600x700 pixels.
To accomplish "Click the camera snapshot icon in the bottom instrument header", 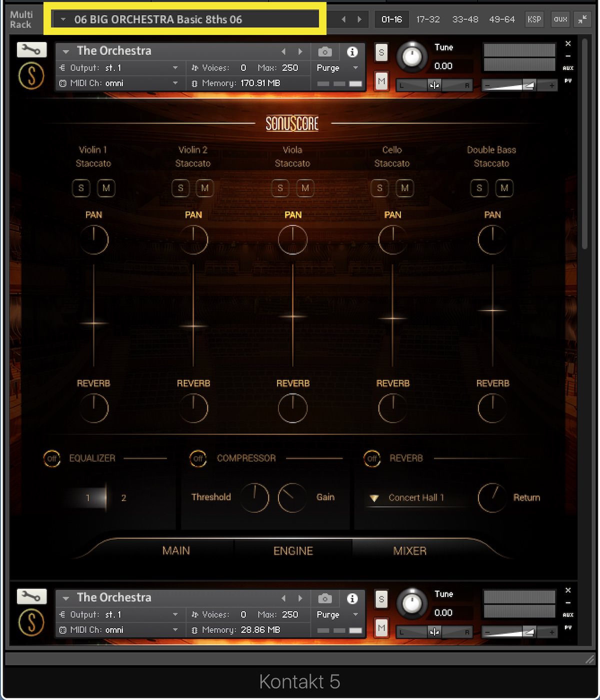I will 325,598.
